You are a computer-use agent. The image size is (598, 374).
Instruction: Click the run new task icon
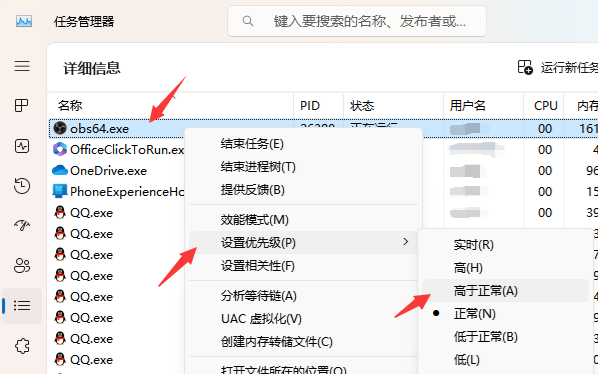click(x=525, y=67)
